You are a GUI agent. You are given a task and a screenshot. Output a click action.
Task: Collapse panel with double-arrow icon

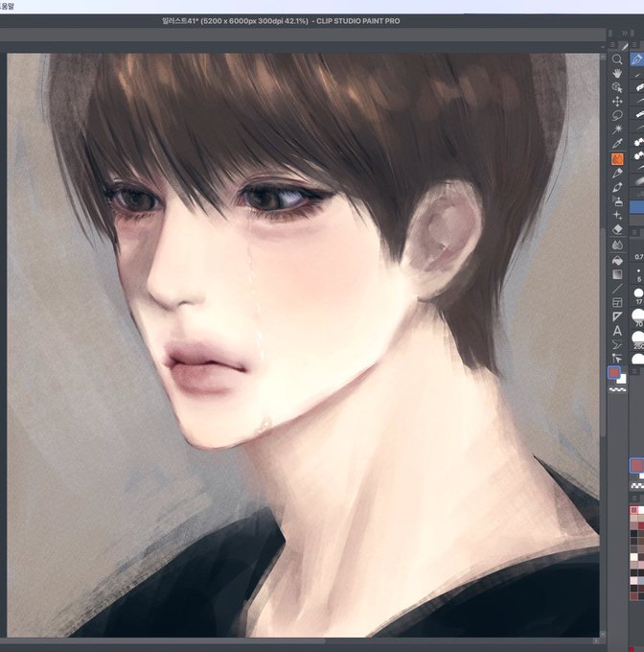[625, 33]
